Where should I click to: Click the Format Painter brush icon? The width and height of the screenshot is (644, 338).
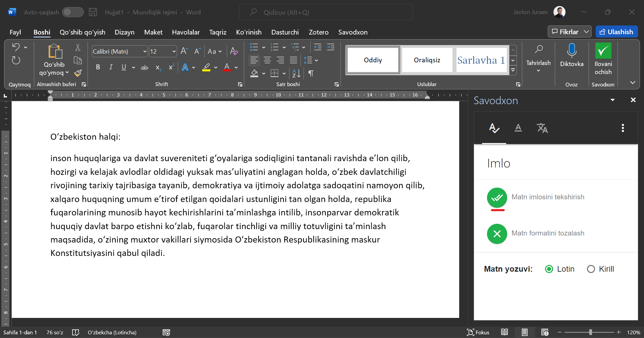78,73
